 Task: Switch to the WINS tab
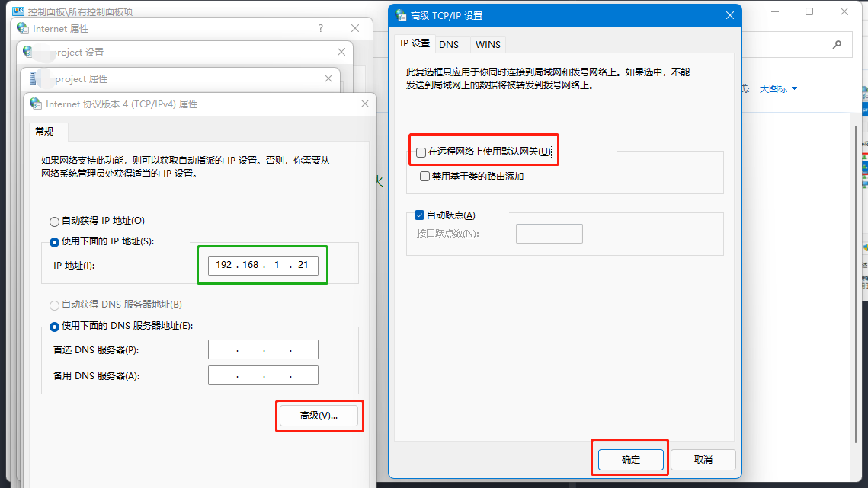pos(488,44)
